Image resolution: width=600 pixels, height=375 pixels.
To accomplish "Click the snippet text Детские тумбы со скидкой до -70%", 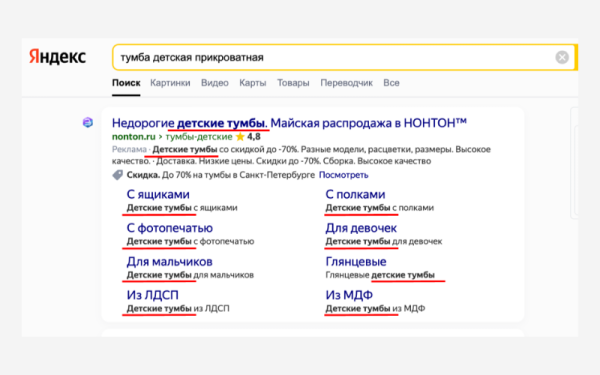I will click(225, 149).
